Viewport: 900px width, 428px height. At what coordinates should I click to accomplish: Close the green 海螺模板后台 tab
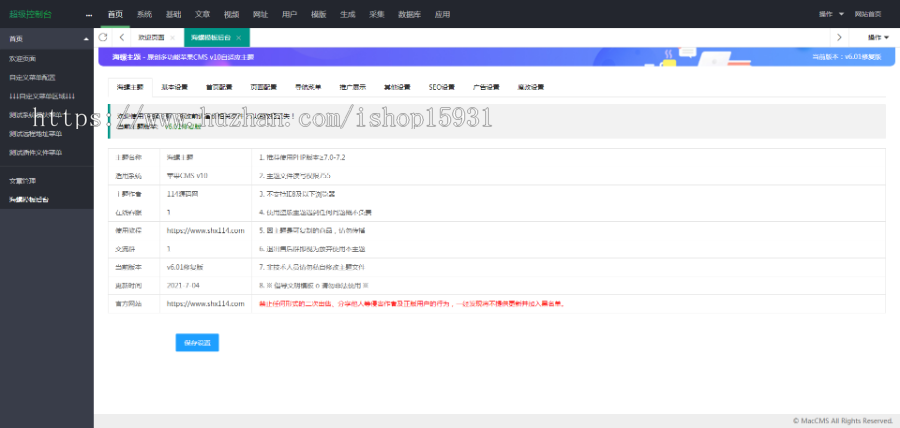[239, 37]
